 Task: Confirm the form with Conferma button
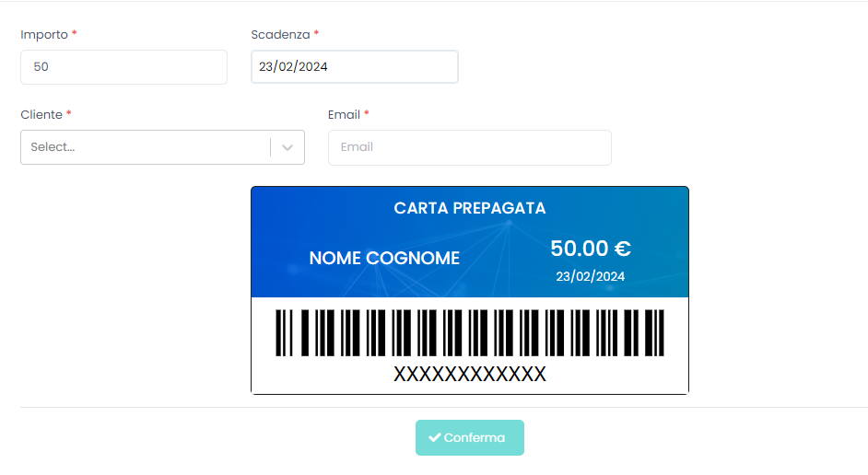coord(469,437)
